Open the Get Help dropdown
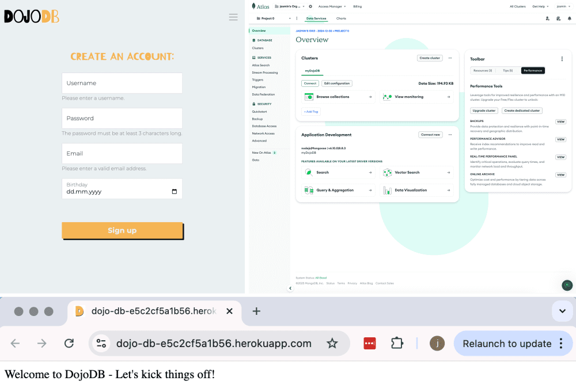The height and width of the screenshot is (392, 576). [x=540, y=6]
